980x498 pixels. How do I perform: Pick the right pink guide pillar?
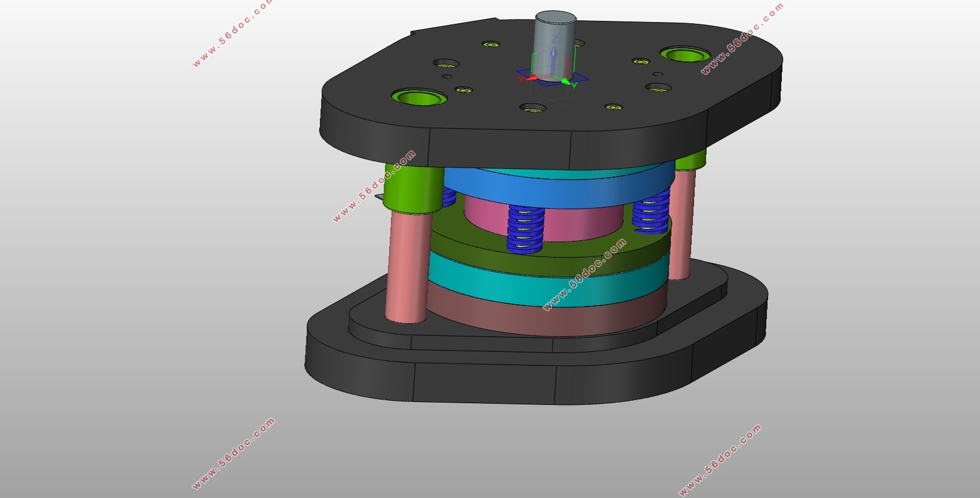[x=682, y=227]
